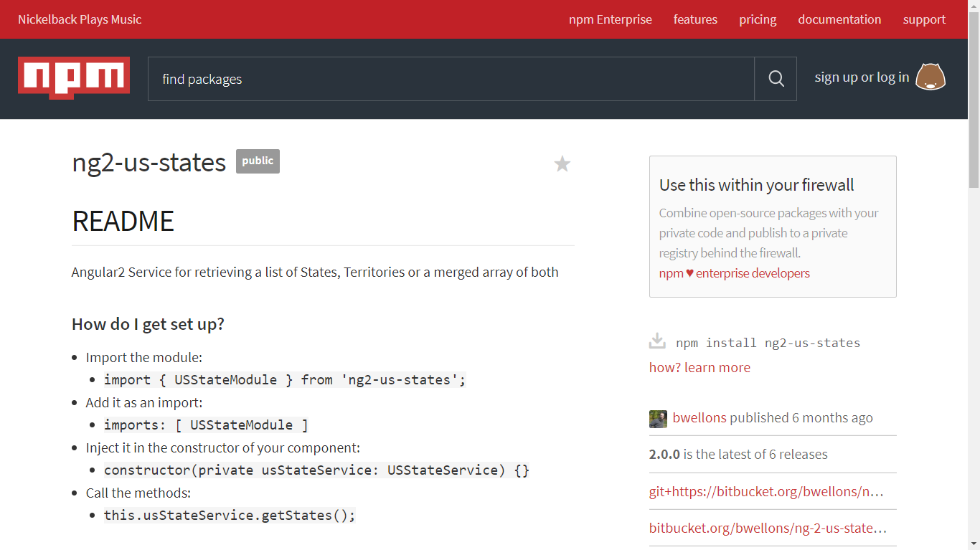This screenshot has height=550, width=980.
Task: Click Angular2 Service description text
Action: pyautogui.click(x=315, y=272)
